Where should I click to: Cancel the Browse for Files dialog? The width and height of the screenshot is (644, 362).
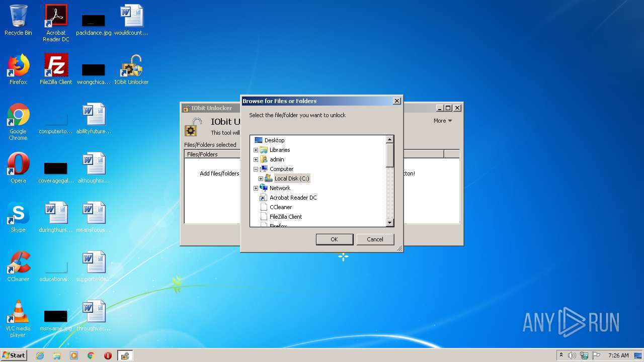click(375, 239)
